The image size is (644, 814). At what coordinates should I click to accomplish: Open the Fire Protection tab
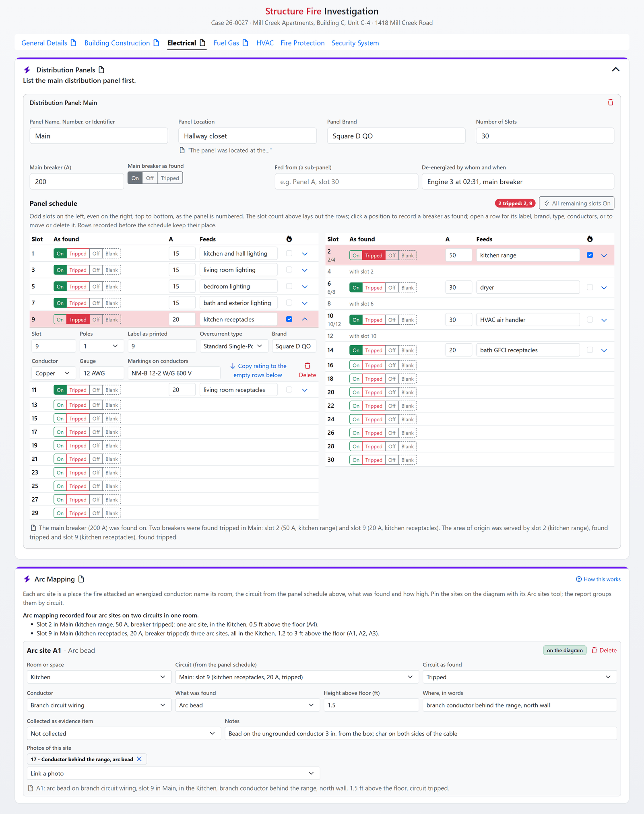302,43
